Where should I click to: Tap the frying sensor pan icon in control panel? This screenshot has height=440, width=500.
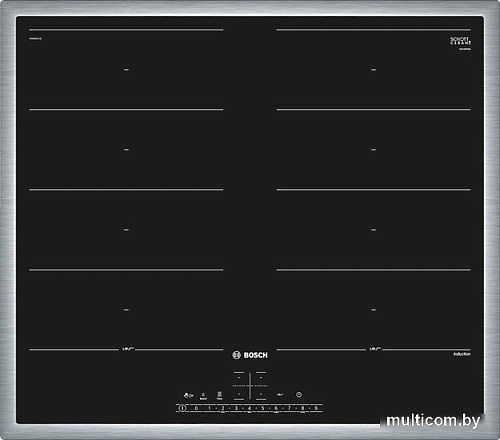click(280, 395)
